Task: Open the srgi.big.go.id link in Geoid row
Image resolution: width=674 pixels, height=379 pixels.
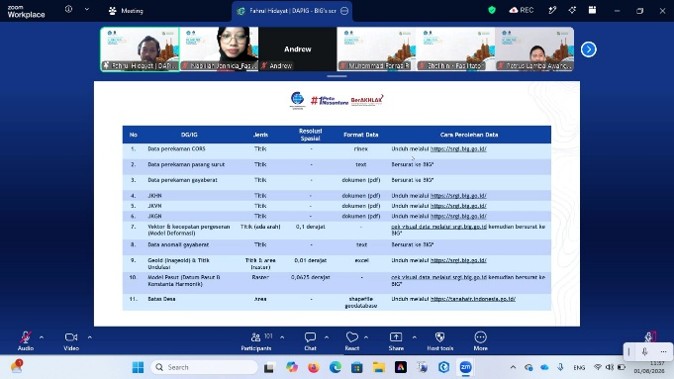Action: pyautogui.click(x=458, y=260)
